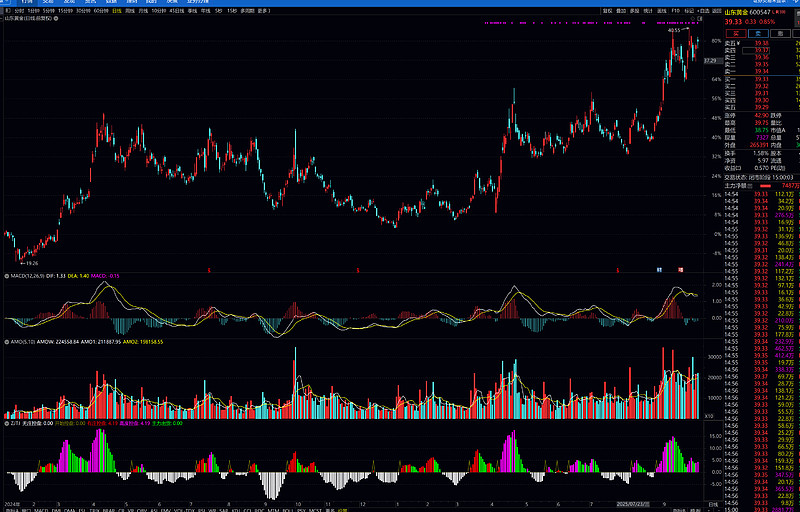Select RSI indicator tab
Viewport: 800px width, 512px height.
(202, 509)
